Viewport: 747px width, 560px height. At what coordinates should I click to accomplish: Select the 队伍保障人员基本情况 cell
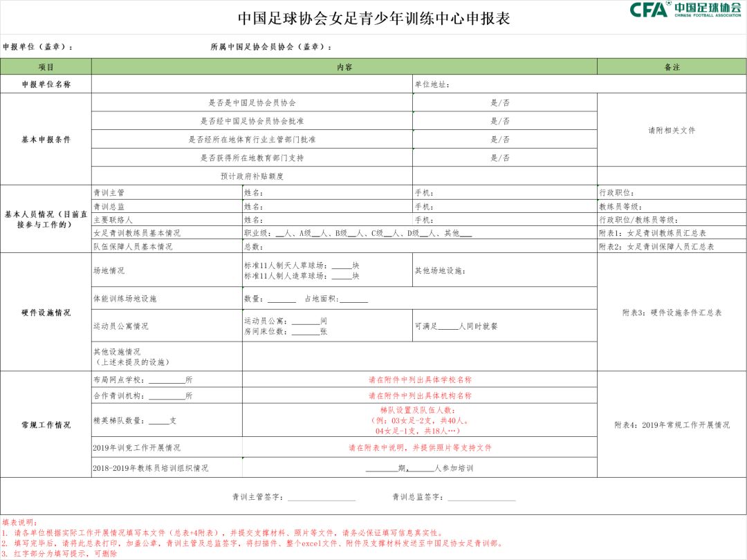(x=167, y=247)
